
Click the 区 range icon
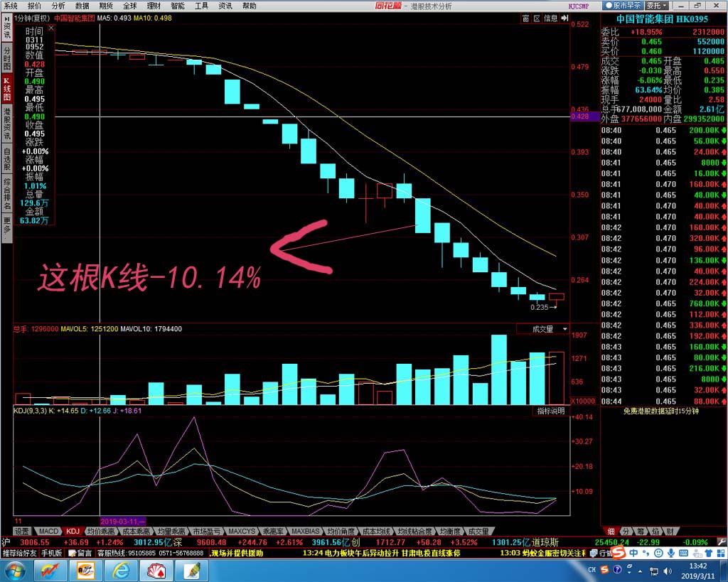coord(537,18)
